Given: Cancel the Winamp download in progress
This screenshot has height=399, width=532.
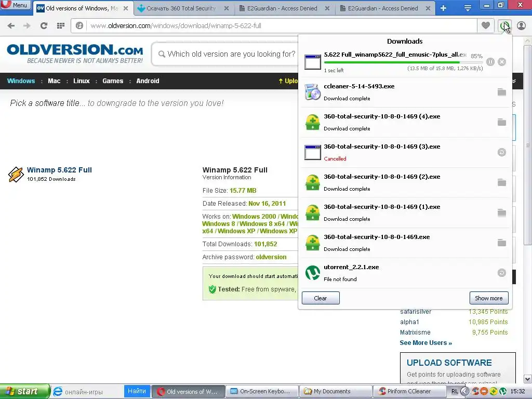Looking at the screenshot, I should click(502, 62).
